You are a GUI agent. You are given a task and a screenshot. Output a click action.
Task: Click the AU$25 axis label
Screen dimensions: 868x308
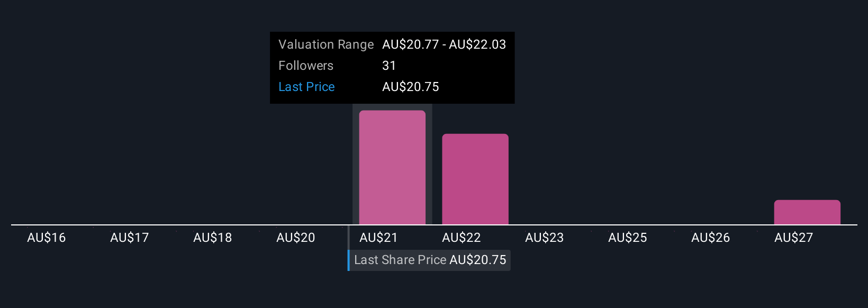(628, 238)
